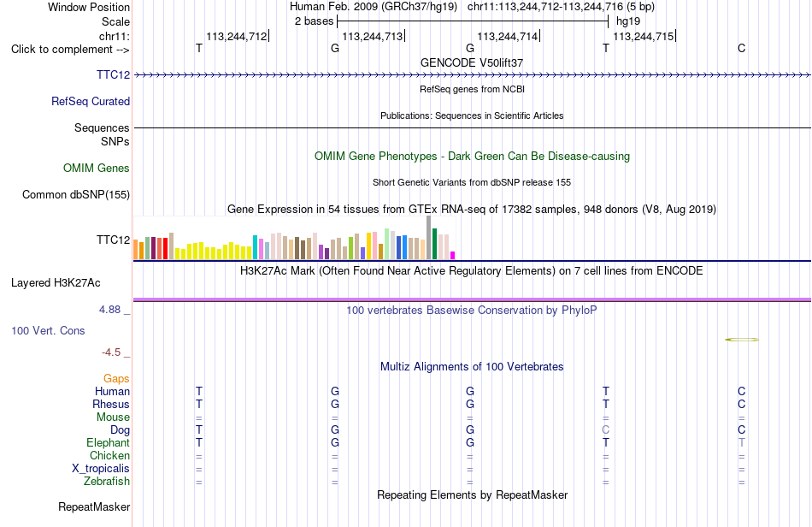Click the 'Click to complement -->' label

point(70,50)
